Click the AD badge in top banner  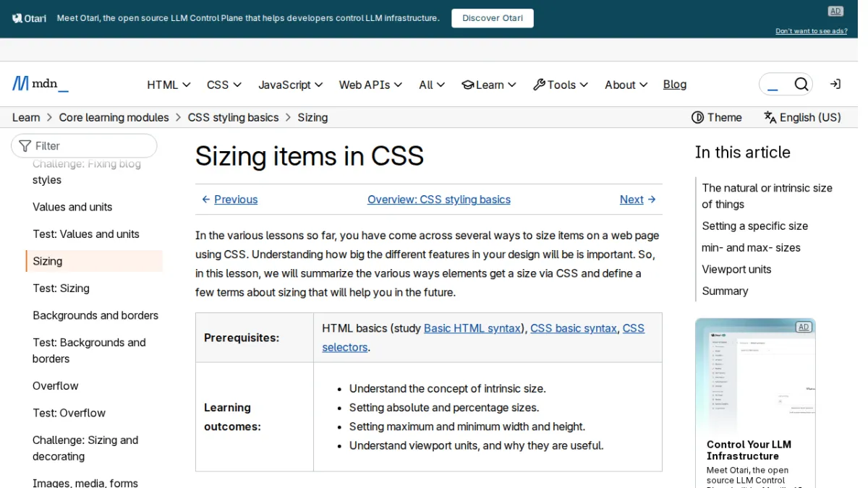coord(835,11)
